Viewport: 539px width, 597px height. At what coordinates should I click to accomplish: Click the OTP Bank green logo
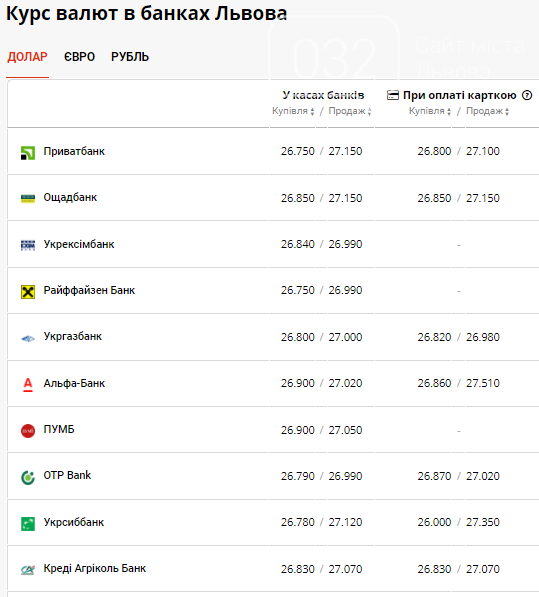[x=28, y=477]
